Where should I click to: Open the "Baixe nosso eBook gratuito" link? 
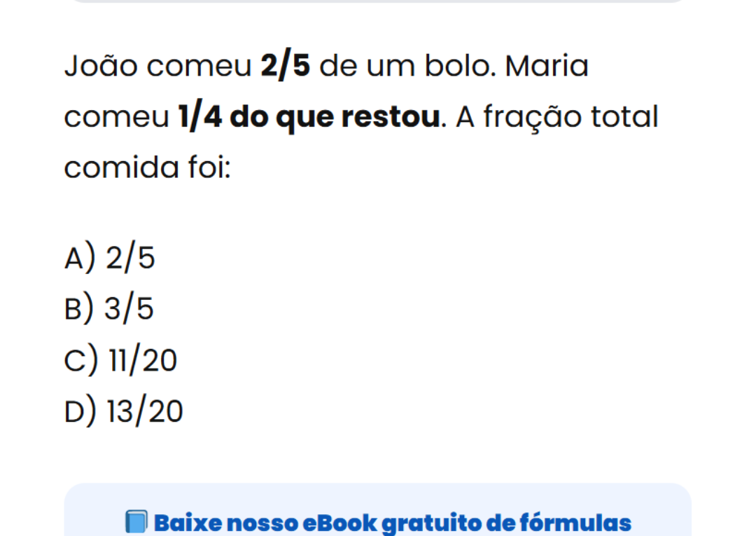coord(392,523)
